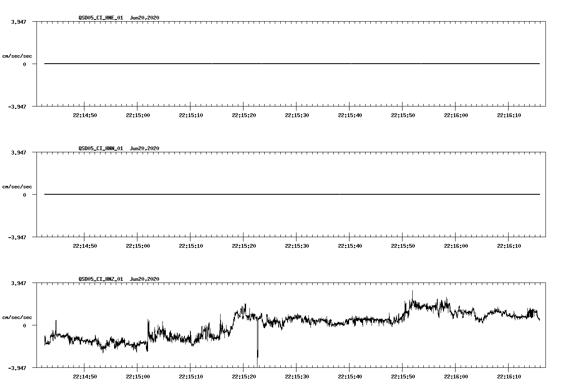Click the cm/sec/sec unit label on HNN chart
576x392 pixels.
click(x=17, y=187)
